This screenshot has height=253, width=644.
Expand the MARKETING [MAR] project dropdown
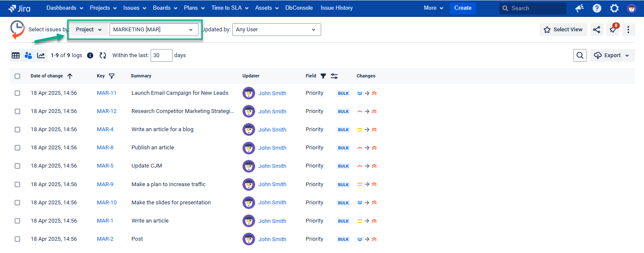coord(154,30)
